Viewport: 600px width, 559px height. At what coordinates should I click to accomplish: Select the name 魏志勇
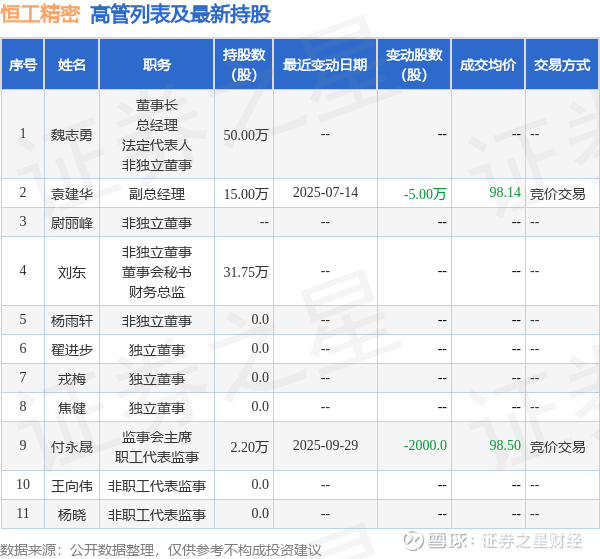[72, 135]
